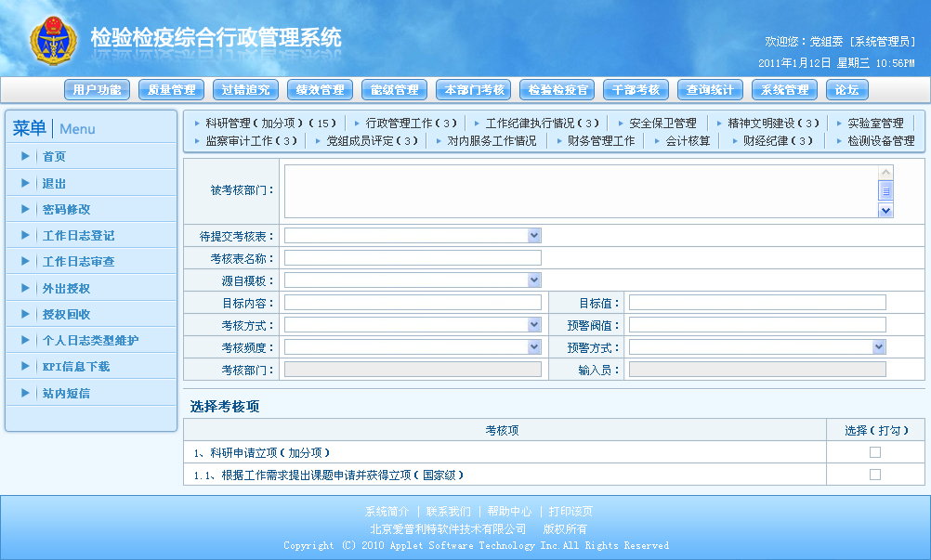Check the box for item 1.1 国家级立项
Screen dimensions: 931x560
875,474
